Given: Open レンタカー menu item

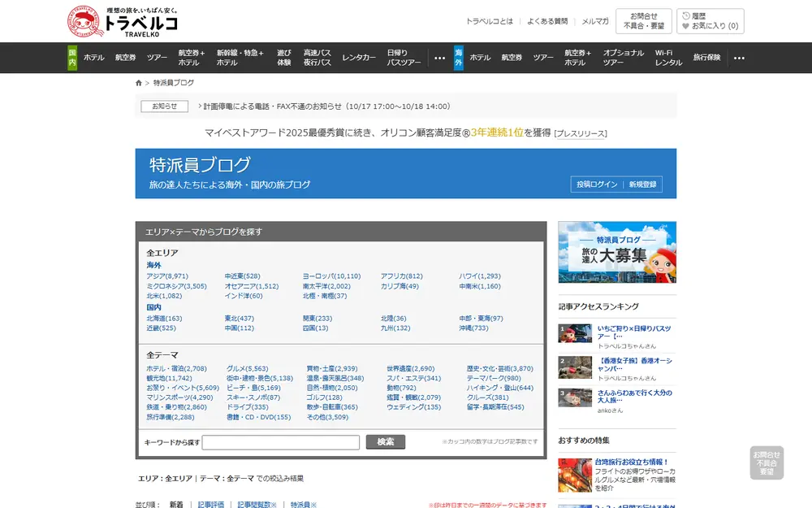Looking at the screenshot, I should pyautogui.click(x=359, y=58).
